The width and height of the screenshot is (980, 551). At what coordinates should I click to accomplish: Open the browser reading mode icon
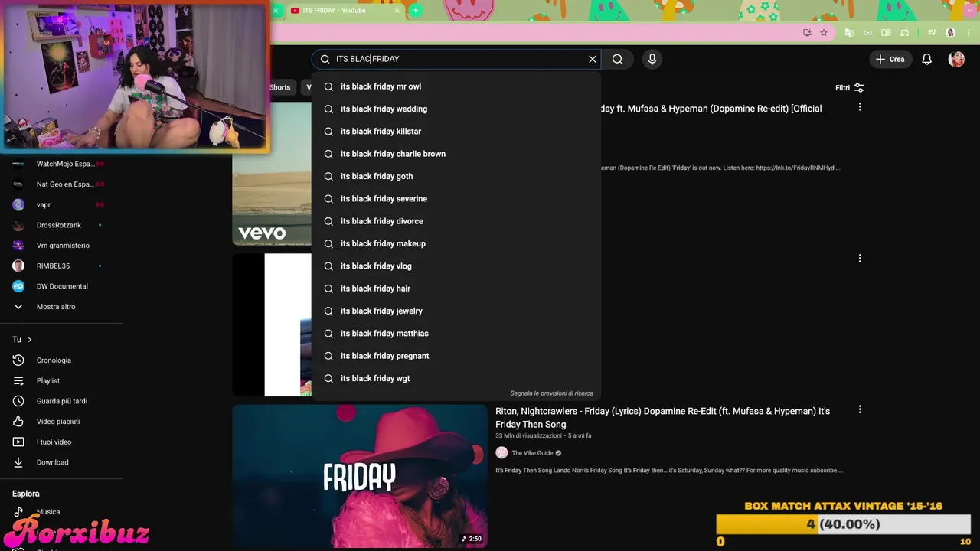coord(886,33)
